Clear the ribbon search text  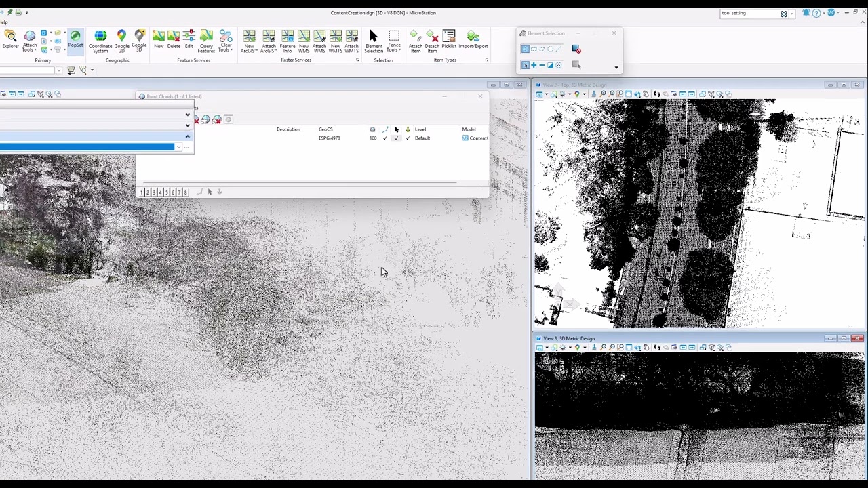click(x=784, y=14)
